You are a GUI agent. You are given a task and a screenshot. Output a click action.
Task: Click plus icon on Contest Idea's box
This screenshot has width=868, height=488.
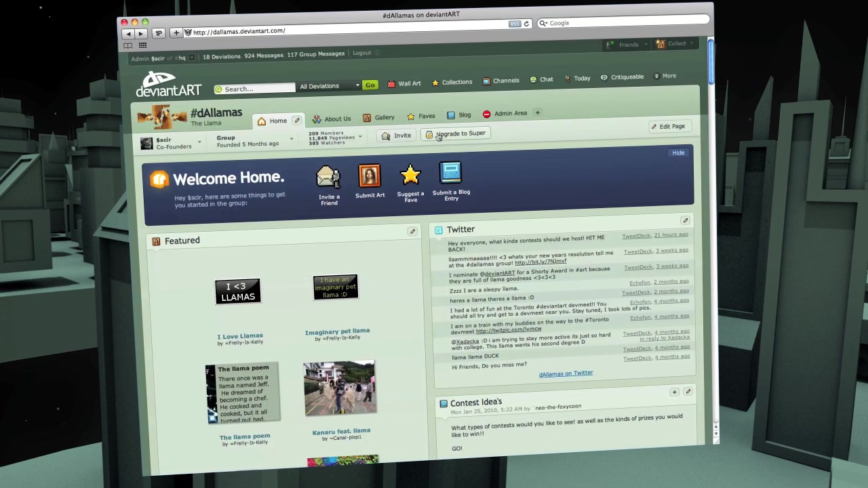point(674,392)
